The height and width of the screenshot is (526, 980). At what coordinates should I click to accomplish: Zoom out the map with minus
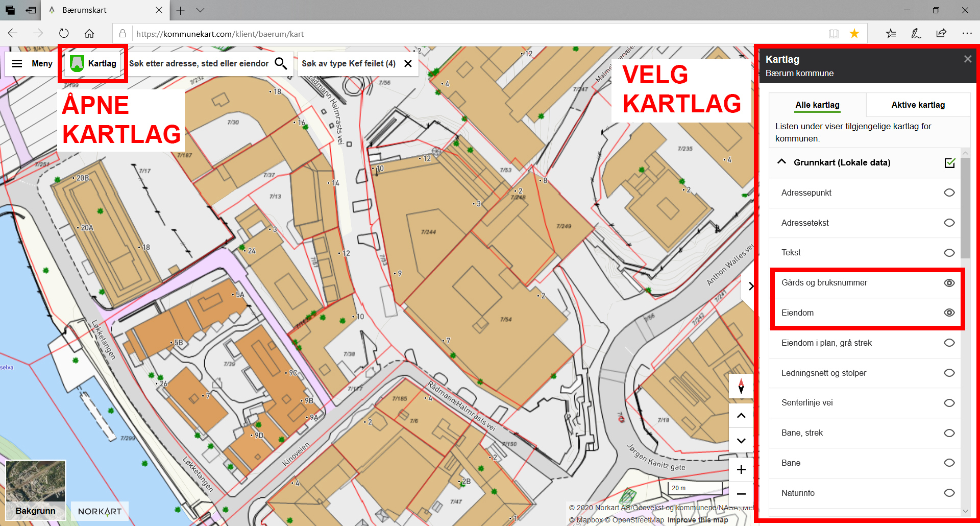(x=741, y=494)
